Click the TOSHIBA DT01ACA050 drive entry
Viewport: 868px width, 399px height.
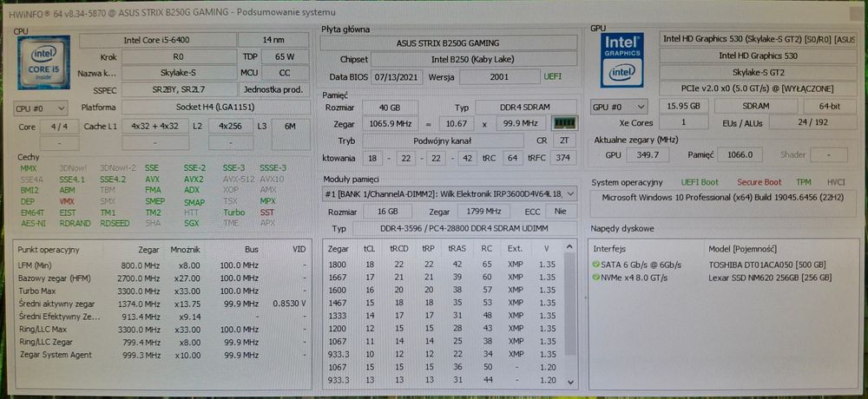click(x=766, y=265)
